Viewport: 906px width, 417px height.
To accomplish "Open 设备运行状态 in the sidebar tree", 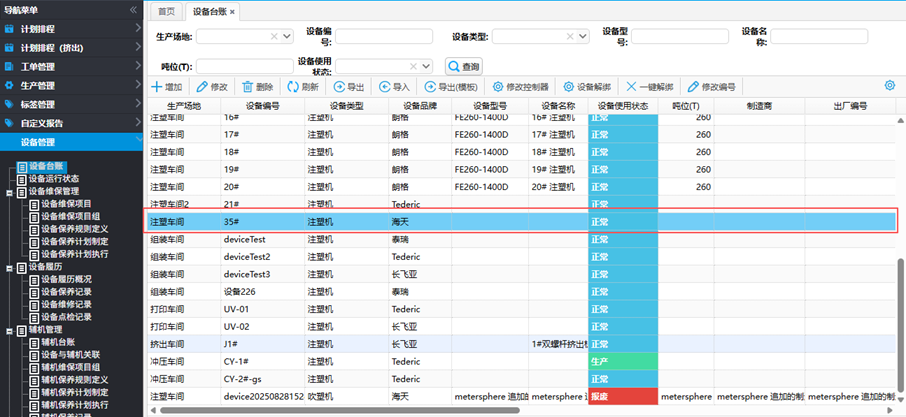I will click(54, 179).
